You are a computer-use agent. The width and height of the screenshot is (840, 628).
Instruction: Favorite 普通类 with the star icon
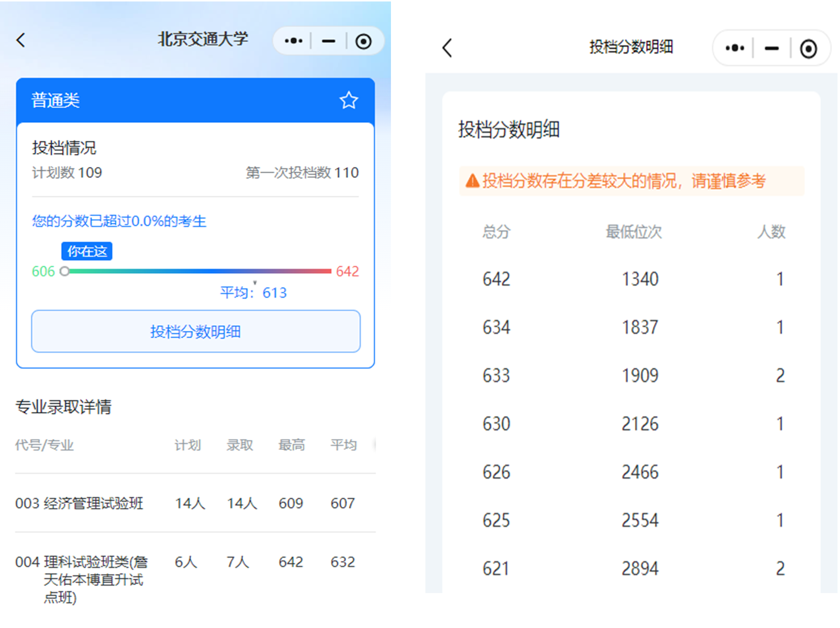(x=349, y=100)
